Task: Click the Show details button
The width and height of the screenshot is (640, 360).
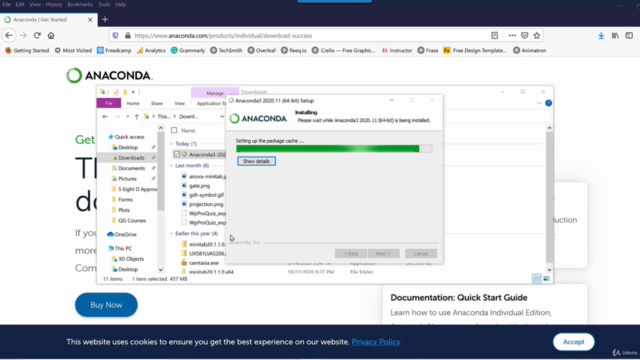Action: coord(256,161)
